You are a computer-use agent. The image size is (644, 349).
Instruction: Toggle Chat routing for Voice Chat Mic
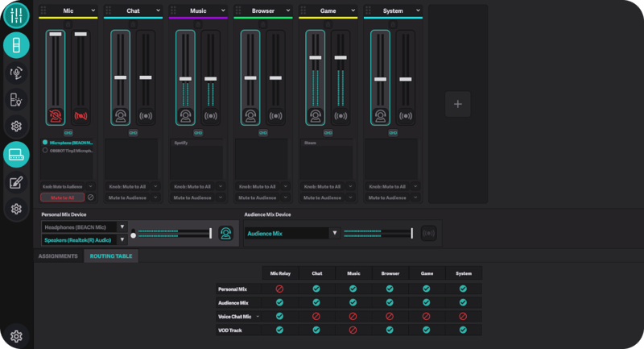(316, 316)
